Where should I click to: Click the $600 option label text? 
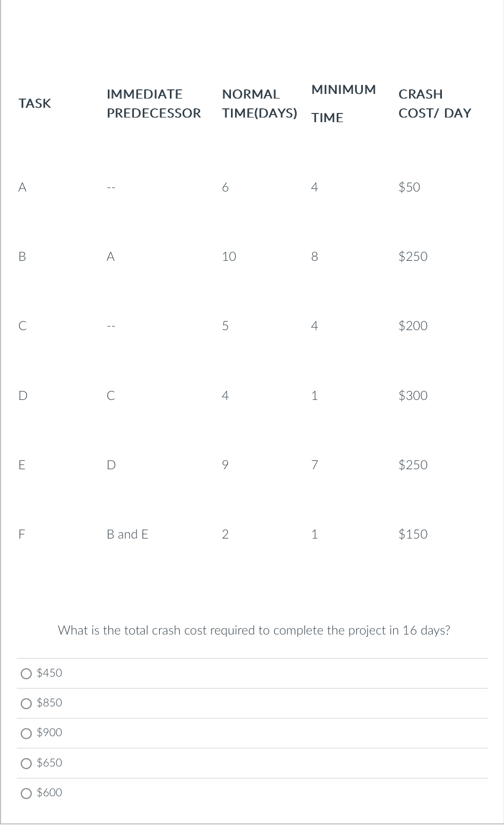(49, 793)
